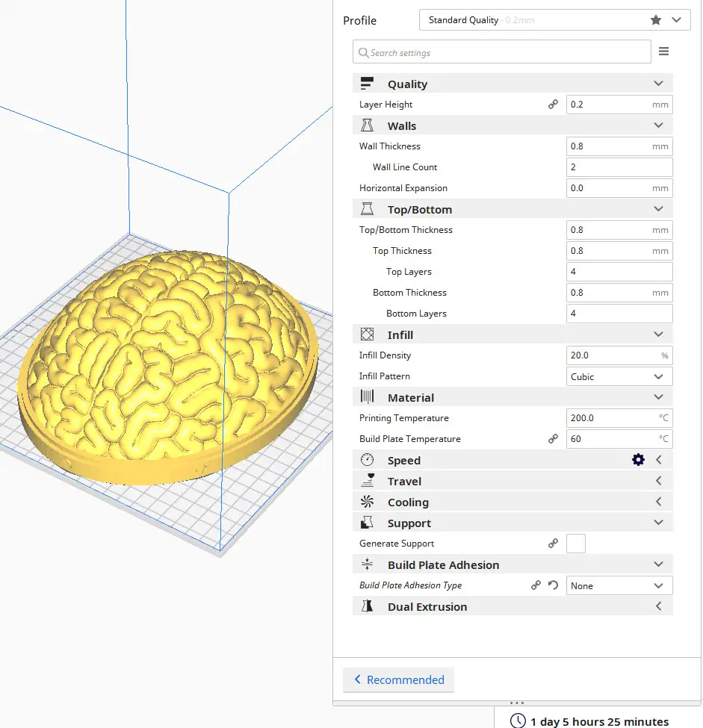Click the Wall Line Count label
The width and height of the screenshot is (703, 728).
(405, 167)
